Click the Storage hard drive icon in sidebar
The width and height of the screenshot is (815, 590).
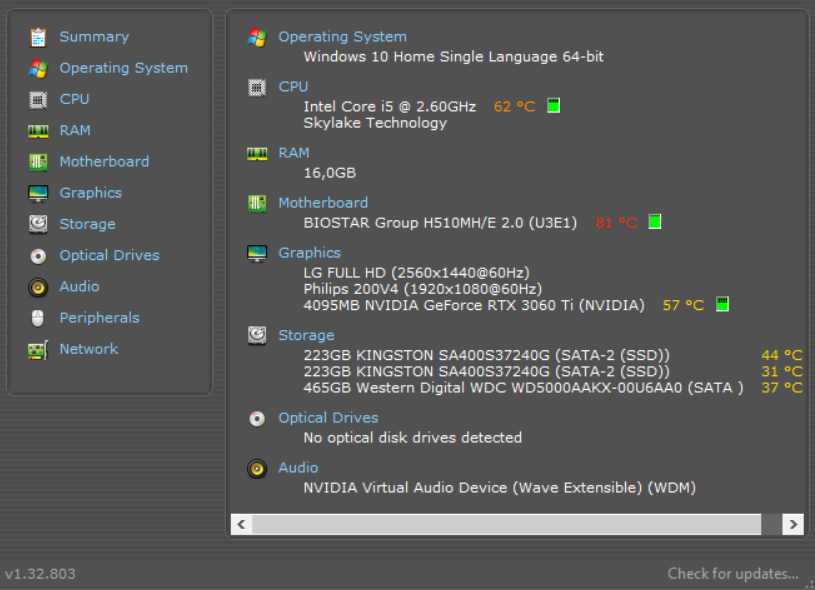[38, 224]
